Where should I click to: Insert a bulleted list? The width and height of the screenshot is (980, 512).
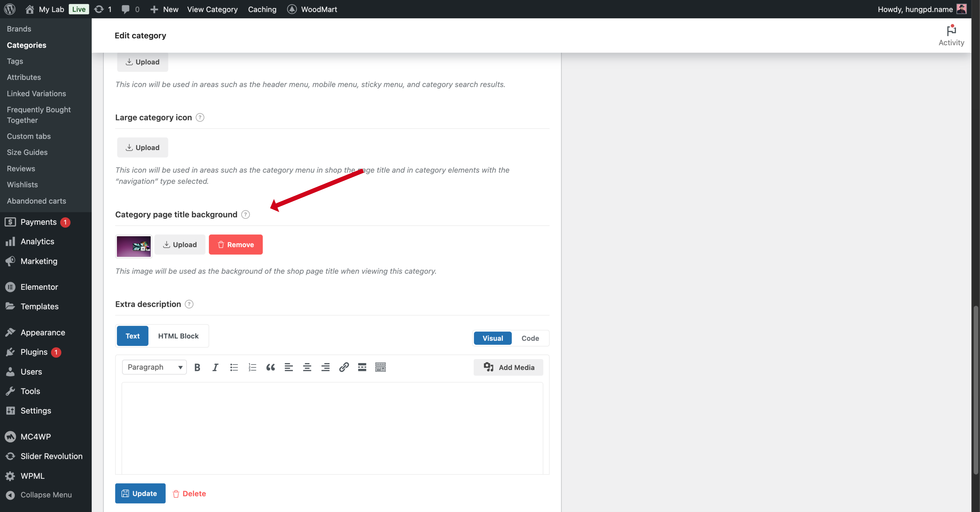234,367
